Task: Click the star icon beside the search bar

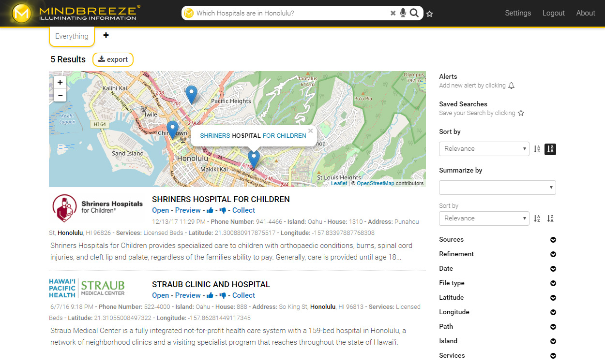Action: pos(430,14)
